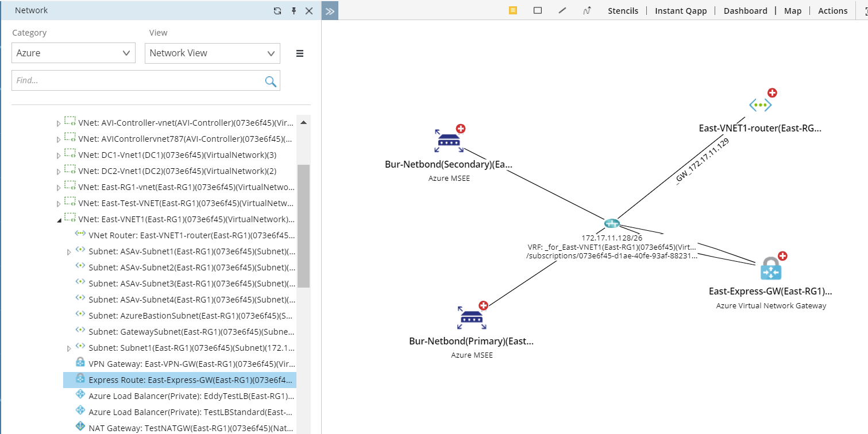Screen dimensions: 868x434
Task: Expand Subnet: ASAv-Subnet1 node
Action: pyautogui.click(x=69, y=252)
